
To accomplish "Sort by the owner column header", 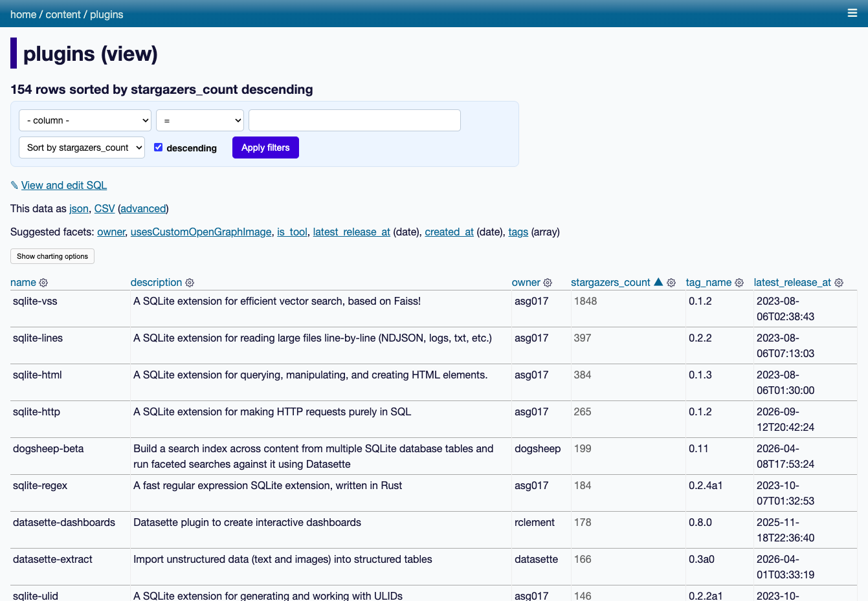I will pos(526,282).
